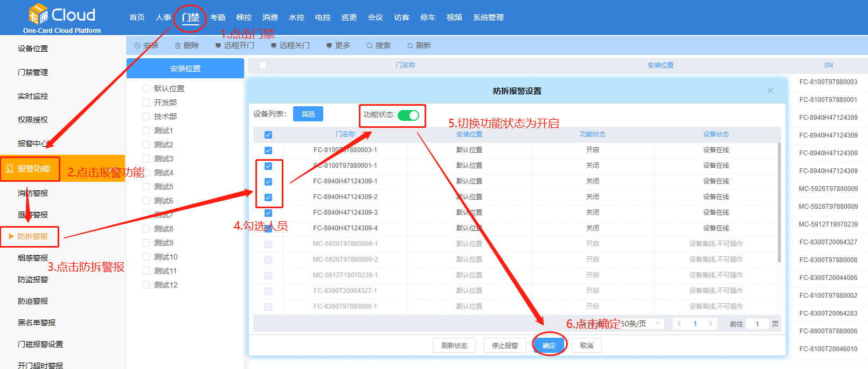Click the 删除 trash icon in toolbar
Viewport: 868px width, 369px height.
(x=178, y=46)
